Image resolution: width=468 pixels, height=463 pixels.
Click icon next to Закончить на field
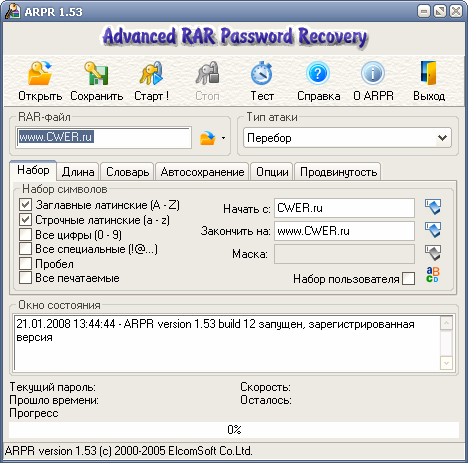[x=433, y=230]
